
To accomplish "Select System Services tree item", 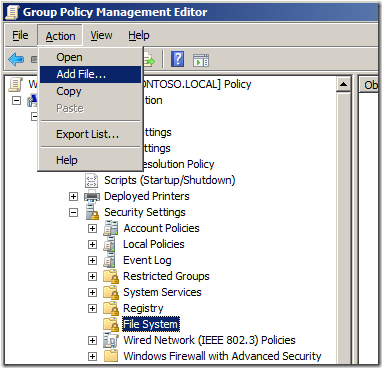I will (162, 292).
